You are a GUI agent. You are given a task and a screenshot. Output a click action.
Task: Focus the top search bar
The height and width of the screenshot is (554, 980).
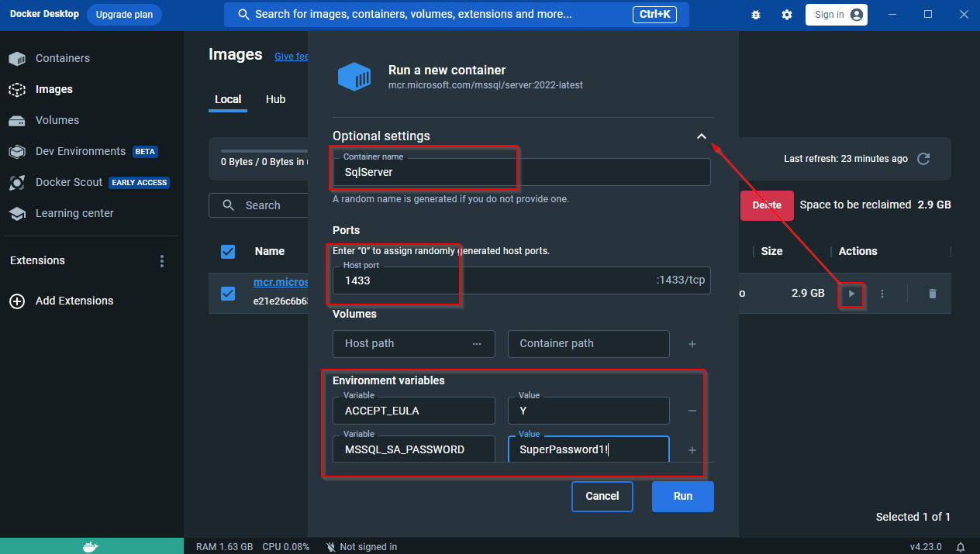pyautogui.click(x=457, y=15)
